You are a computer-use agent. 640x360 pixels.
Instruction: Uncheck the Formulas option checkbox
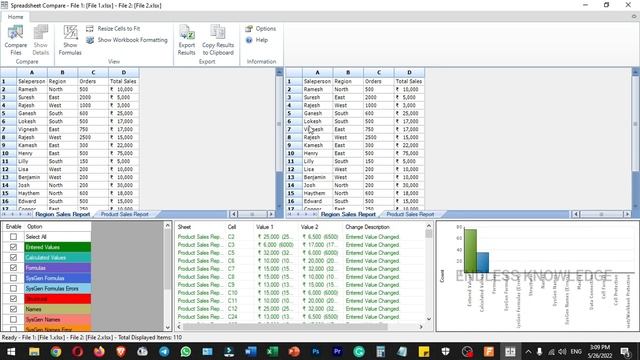13,268
